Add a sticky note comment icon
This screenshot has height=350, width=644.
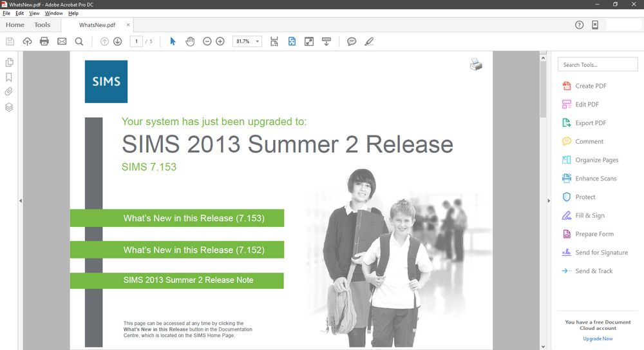pyautogui.click(x=352, y=41)
